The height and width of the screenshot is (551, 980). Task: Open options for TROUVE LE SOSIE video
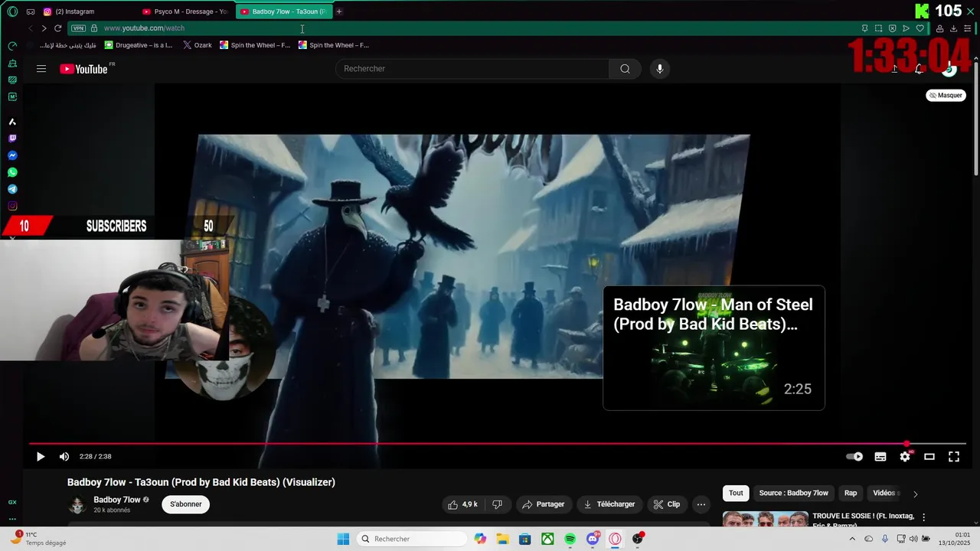pyautogui.click(x=924, y=517)
